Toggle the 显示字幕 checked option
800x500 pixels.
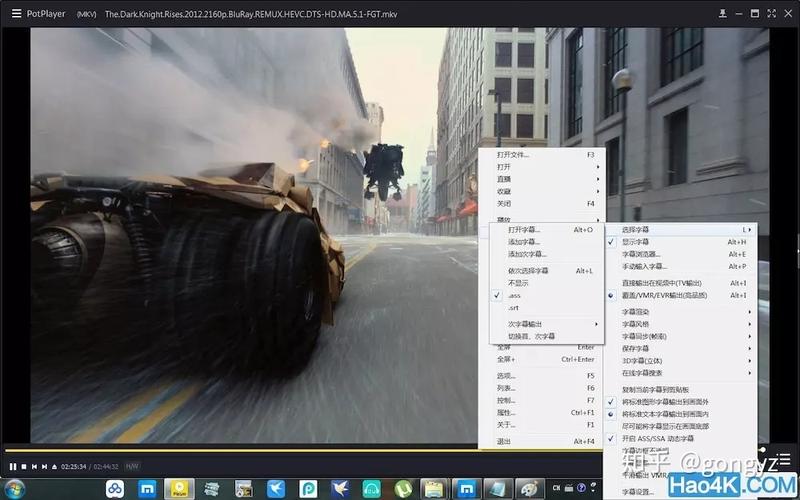tap(636, 242)
